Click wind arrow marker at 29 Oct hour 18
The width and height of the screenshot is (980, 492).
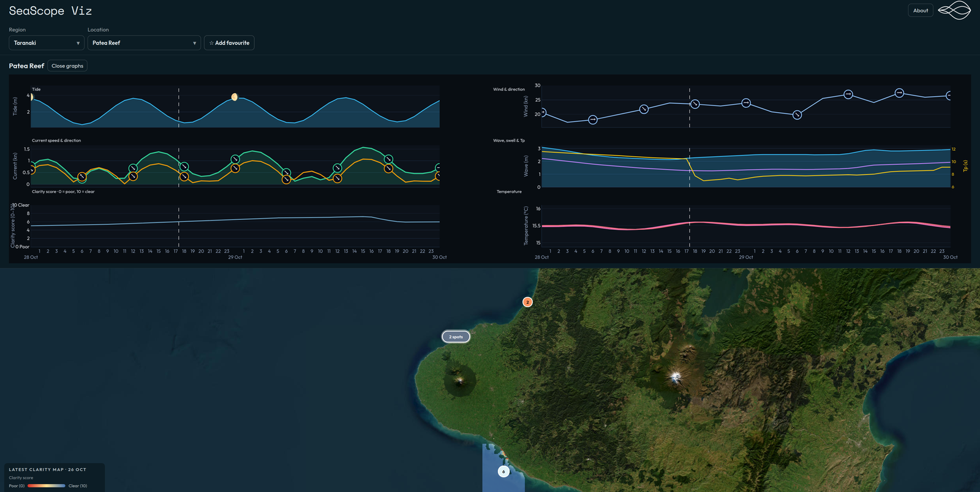click(x=899, y=93)
